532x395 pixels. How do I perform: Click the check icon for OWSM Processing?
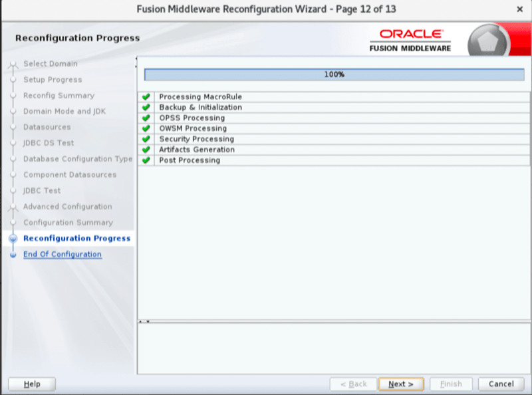tap(146, 128)
